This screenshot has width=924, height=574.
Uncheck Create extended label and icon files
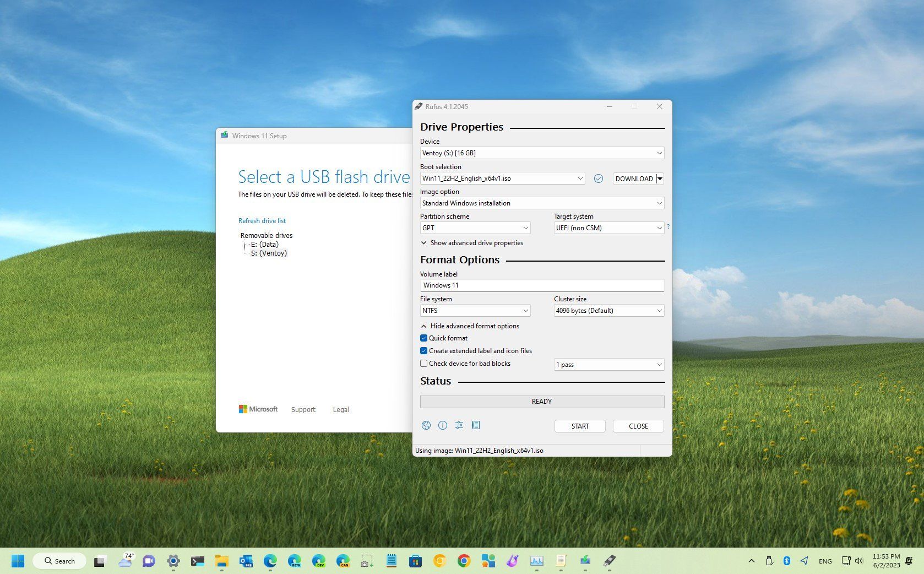[423, 351]
